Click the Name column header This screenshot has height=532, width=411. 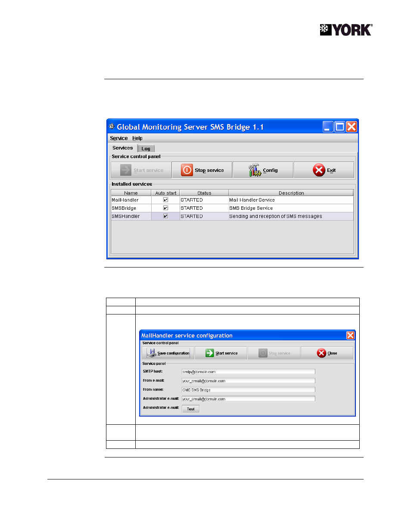pyautogui.click(x=131, y=193)
